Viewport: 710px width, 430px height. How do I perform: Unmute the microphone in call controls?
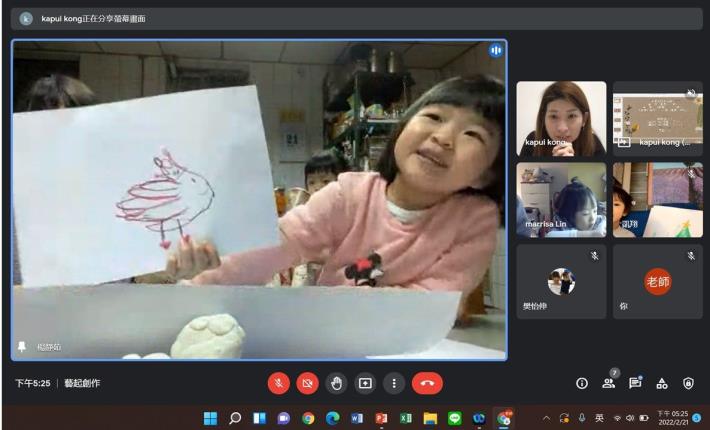[279, 383]
